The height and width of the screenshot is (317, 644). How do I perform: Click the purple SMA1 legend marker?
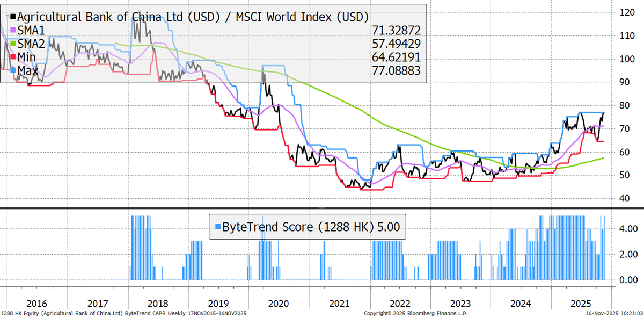[x=13, y=31]
